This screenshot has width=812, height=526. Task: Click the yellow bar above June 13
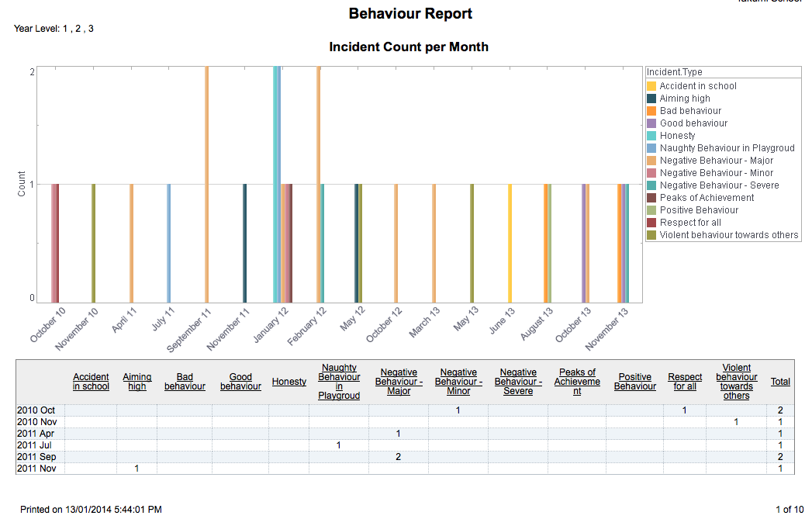pyautogui.click(x=510, y=243)
